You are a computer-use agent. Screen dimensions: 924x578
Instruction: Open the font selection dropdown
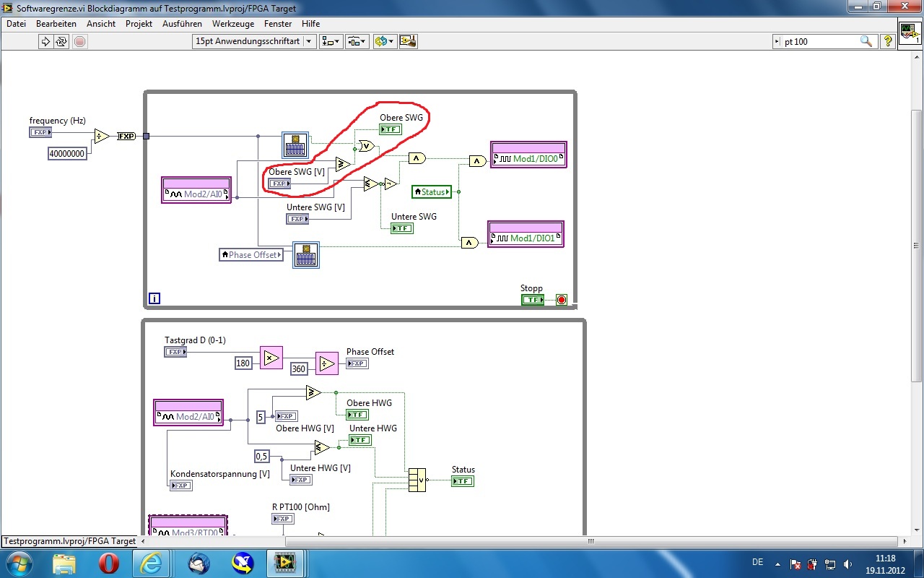click(x=255, y=41)
